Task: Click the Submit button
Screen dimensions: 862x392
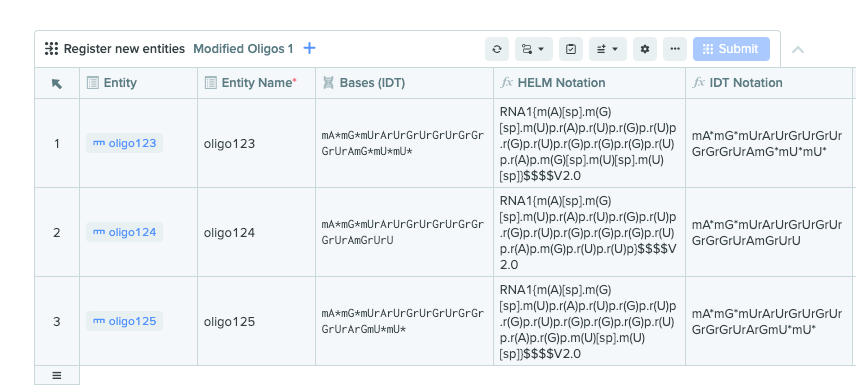Action: (731, 49)
